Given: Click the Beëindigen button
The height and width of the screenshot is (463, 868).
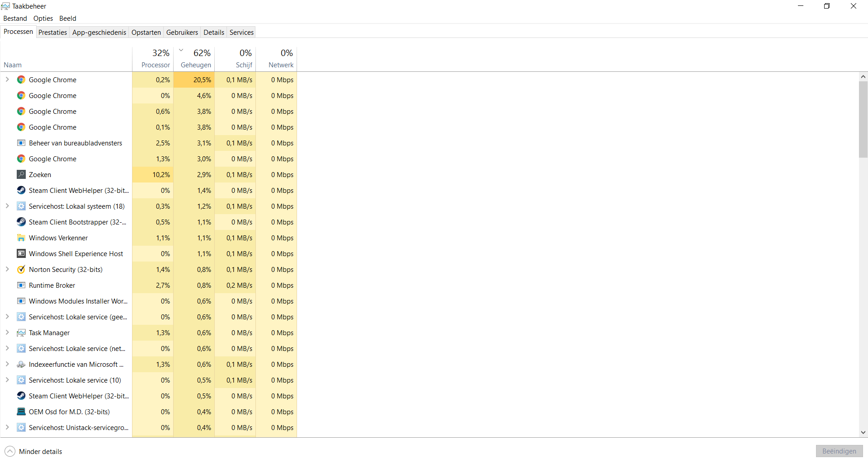Looking at the screenshot, I should click(x=839, y=451).
